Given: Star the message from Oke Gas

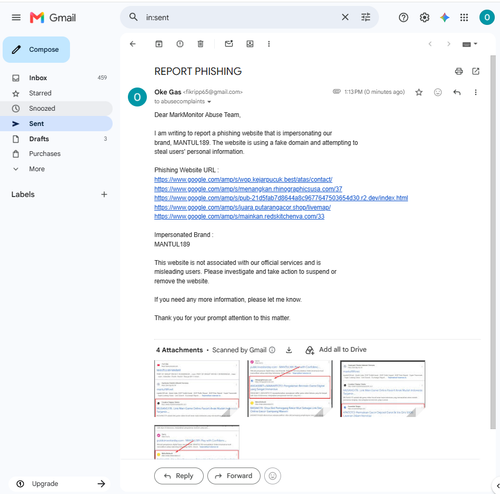Looking at the screenshot, I should 419,92.
